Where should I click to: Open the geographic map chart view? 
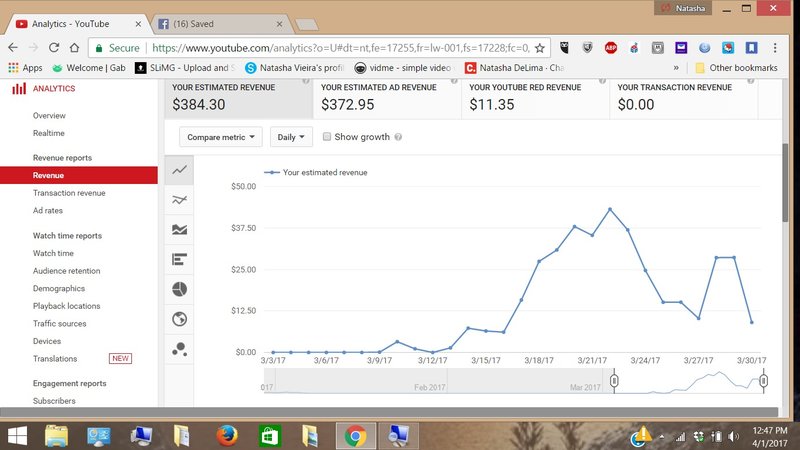tap(180, 319)
